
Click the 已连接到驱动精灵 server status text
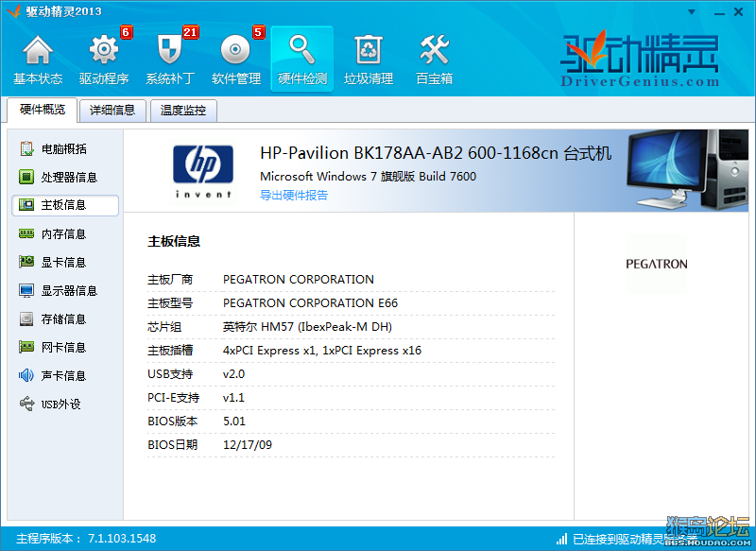pos(634,539)
